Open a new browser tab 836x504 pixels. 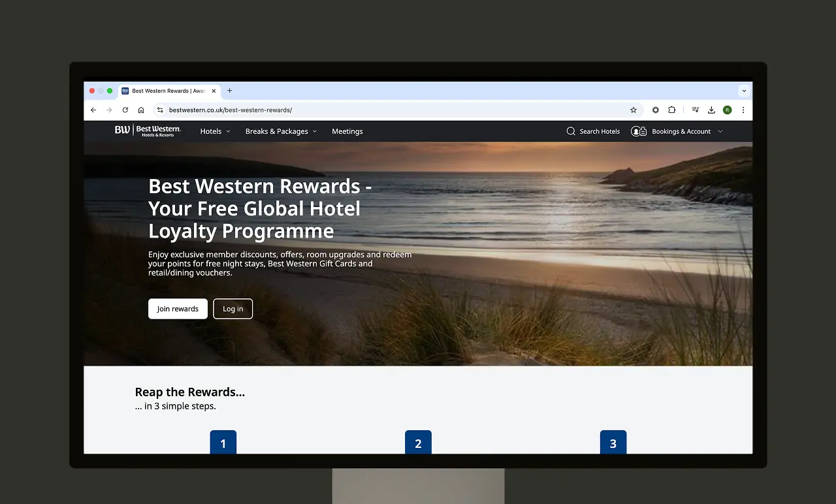click(229, 91)
